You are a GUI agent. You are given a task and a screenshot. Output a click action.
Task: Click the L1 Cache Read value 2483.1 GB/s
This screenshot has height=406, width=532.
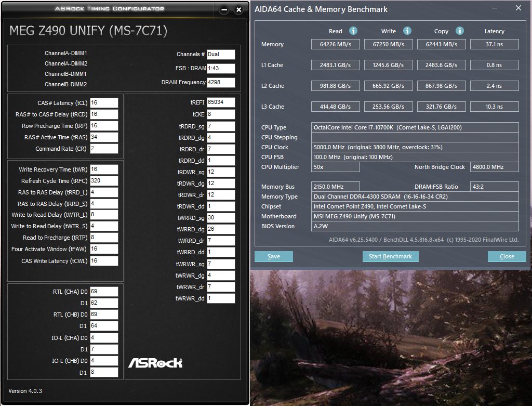335,65
